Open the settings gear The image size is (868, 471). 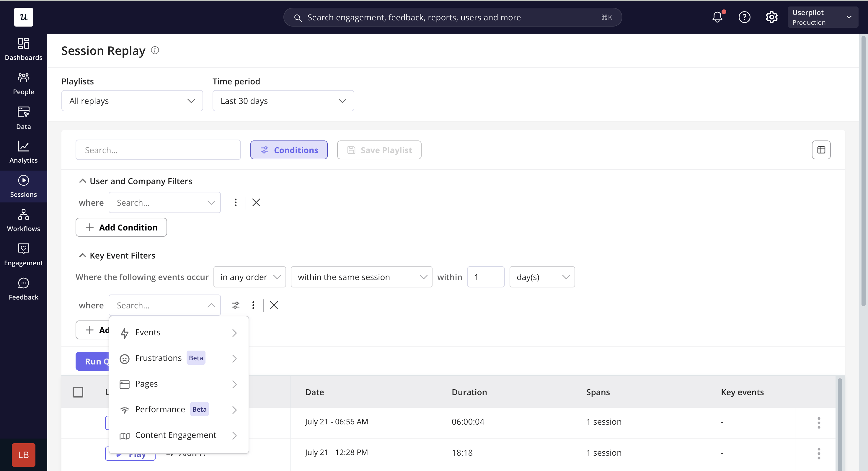(771, 17)
